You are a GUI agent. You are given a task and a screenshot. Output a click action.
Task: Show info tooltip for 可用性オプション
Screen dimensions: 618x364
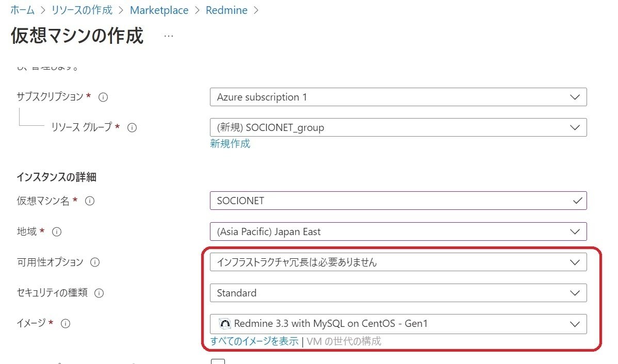[95, 262]
